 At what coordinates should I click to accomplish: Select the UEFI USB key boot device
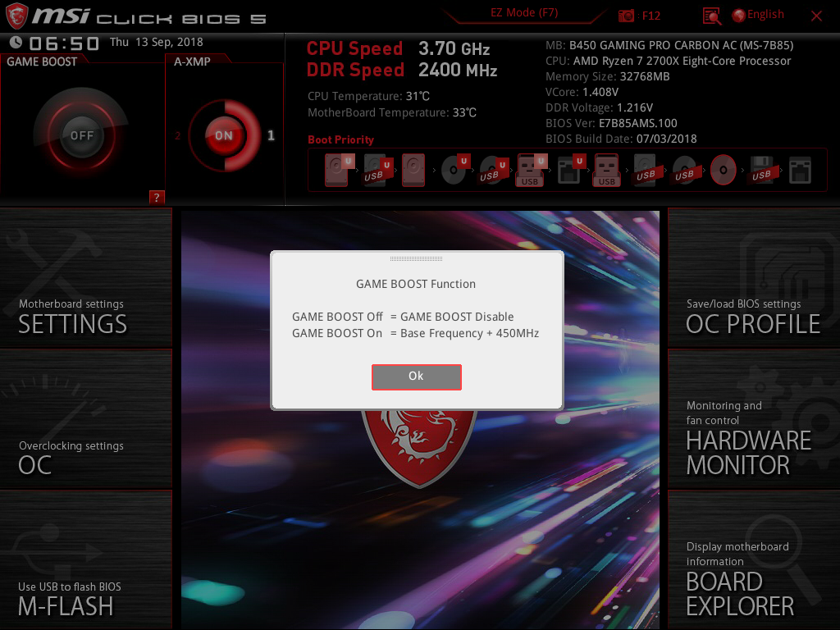pyautogui.click(x=532, y=170)
